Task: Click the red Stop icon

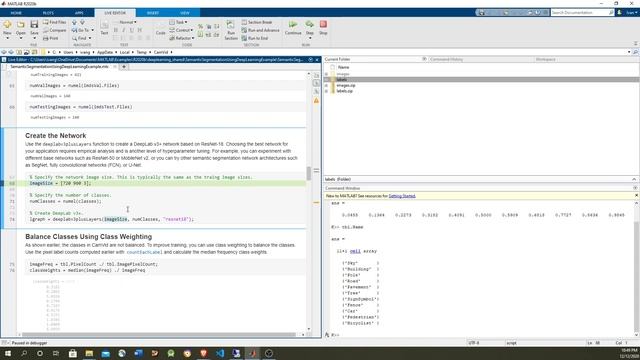Action: click(323, 24)
